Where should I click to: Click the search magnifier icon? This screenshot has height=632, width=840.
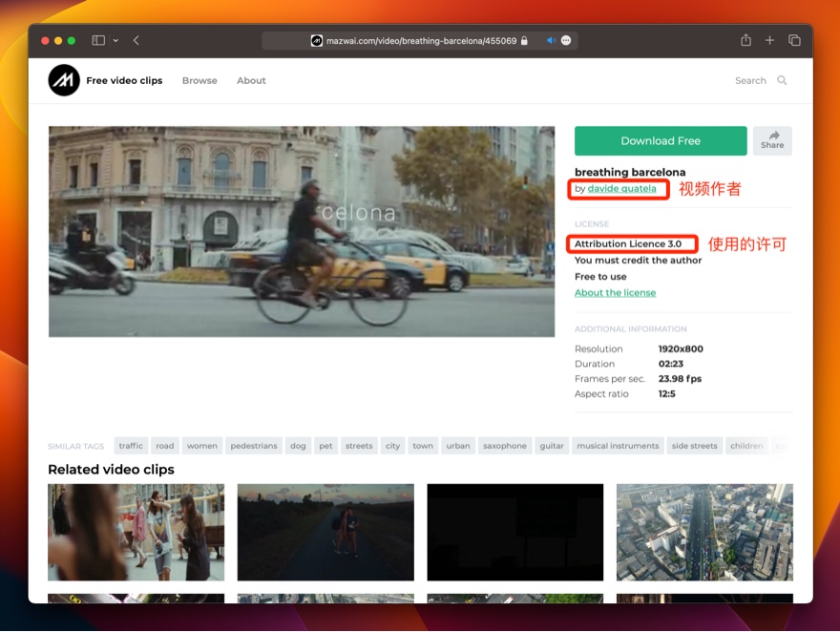pyautogui.click(x=782, y=80)
